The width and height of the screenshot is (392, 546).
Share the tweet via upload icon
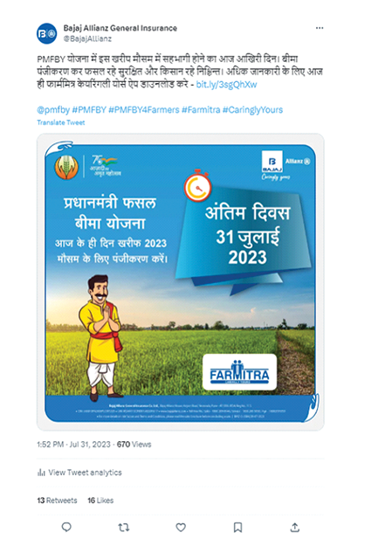click(295, 527)
